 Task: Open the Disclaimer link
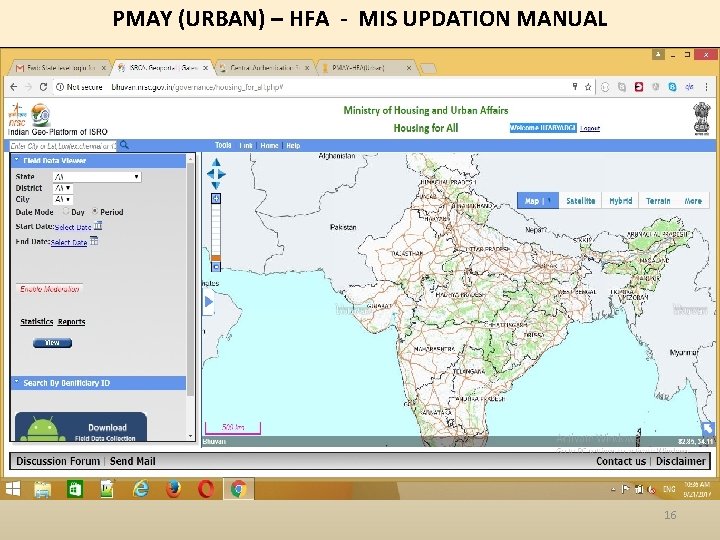pos(681,461)
